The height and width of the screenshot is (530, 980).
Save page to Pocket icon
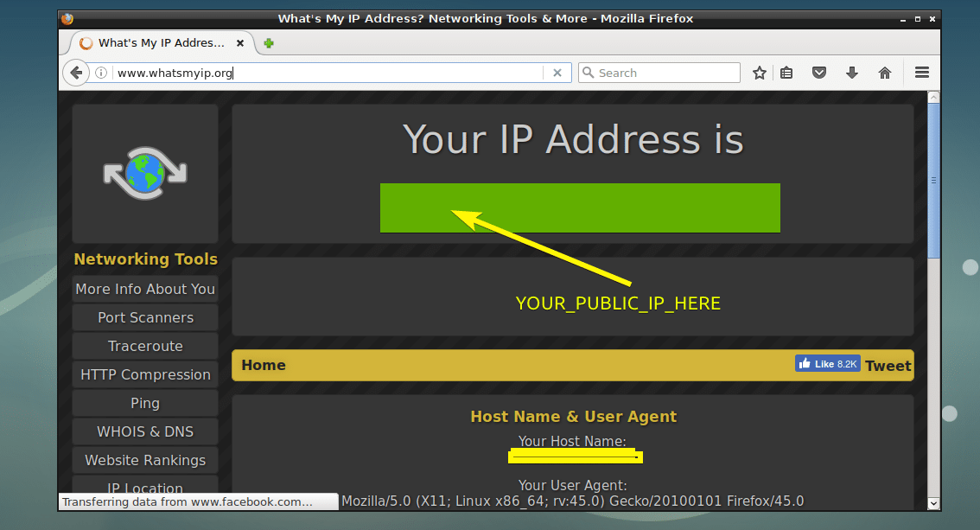pyautogui.click(x=818, y=73)
